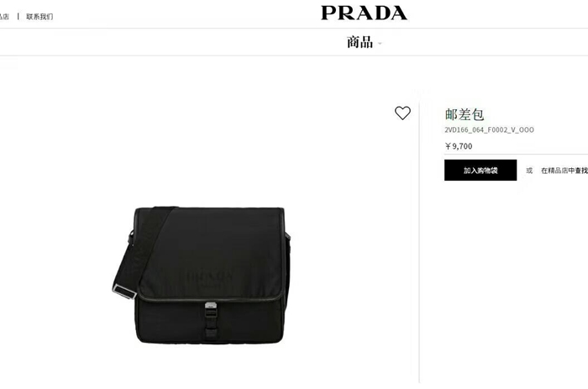Click the bag's front pocket below the flap
The image size is (588, 389).
point(210,323)
